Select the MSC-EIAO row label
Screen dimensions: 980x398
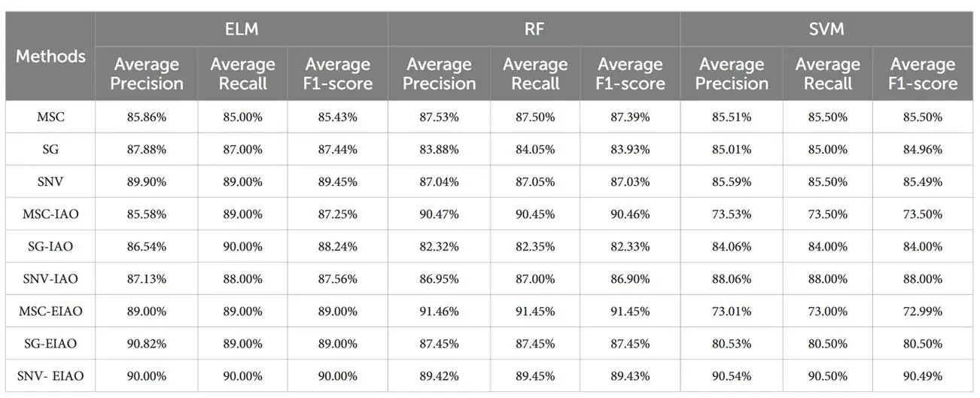click(50, 311)
